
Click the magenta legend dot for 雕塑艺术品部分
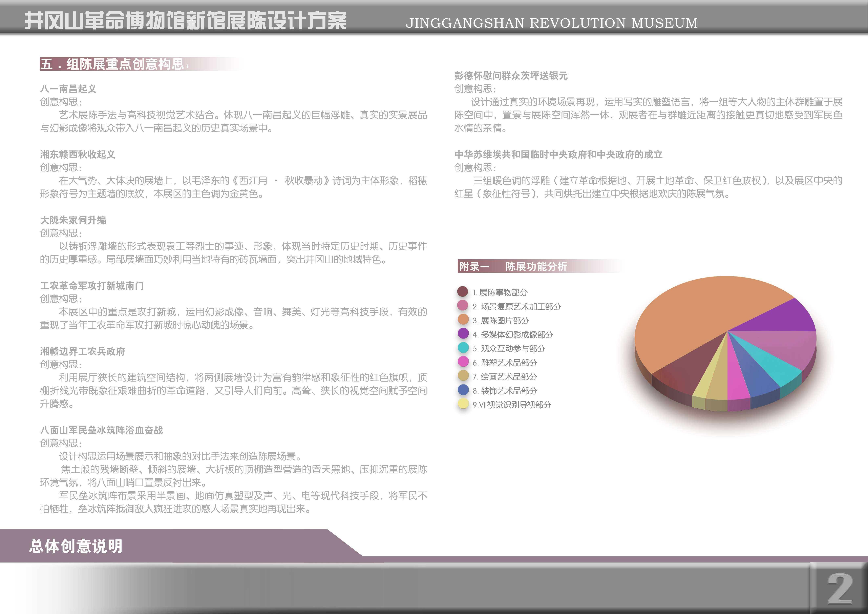(463, 362)
